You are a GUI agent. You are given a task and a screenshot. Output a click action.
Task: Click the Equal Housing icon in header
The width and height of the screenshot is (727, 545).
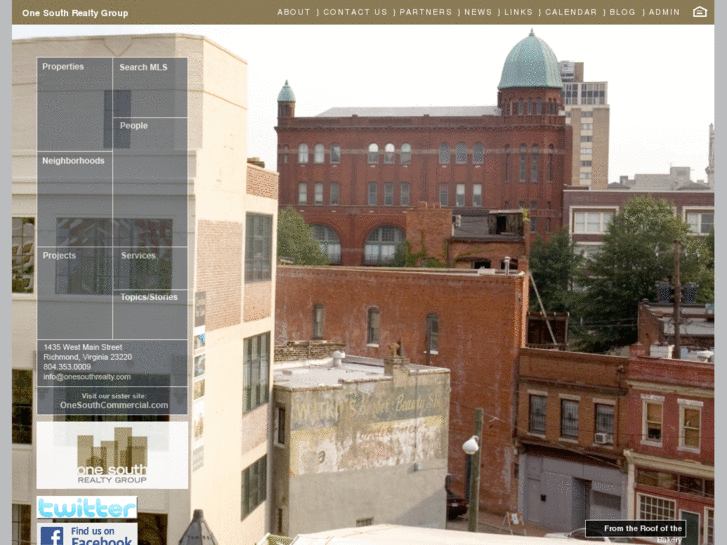coord(700,12)
